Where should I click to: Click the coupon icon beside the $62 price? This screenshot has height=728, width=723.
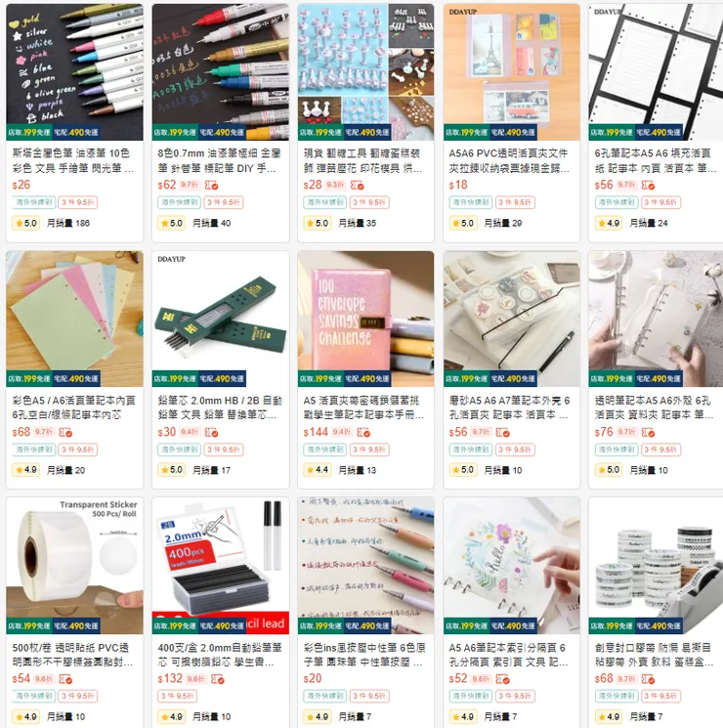click(212, 186)
